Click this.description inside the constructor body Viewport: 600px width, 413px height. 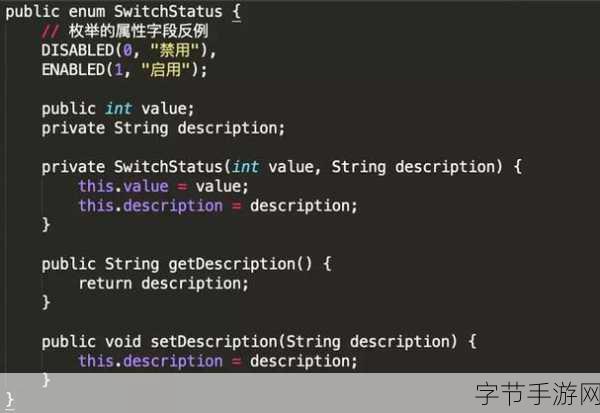click(150, 205)
